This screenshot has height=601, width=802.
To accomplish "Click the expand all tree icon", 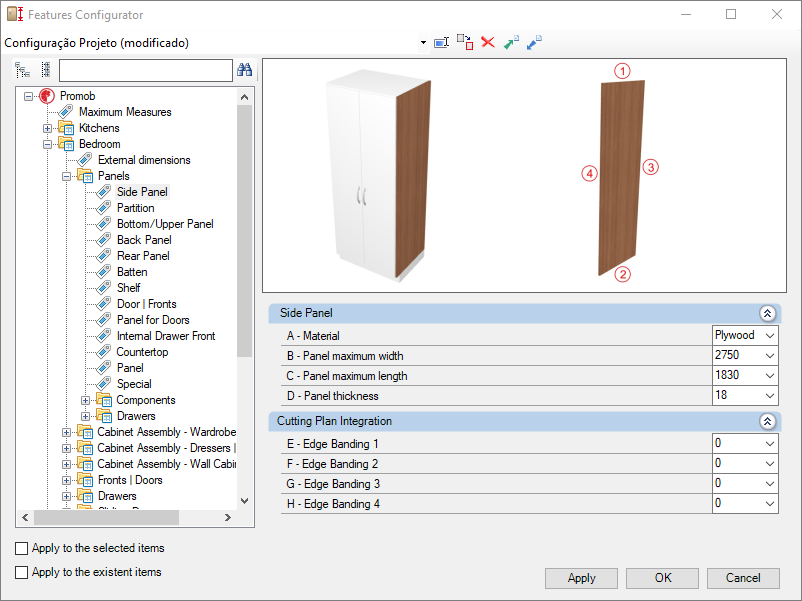I will coord(23,70).
